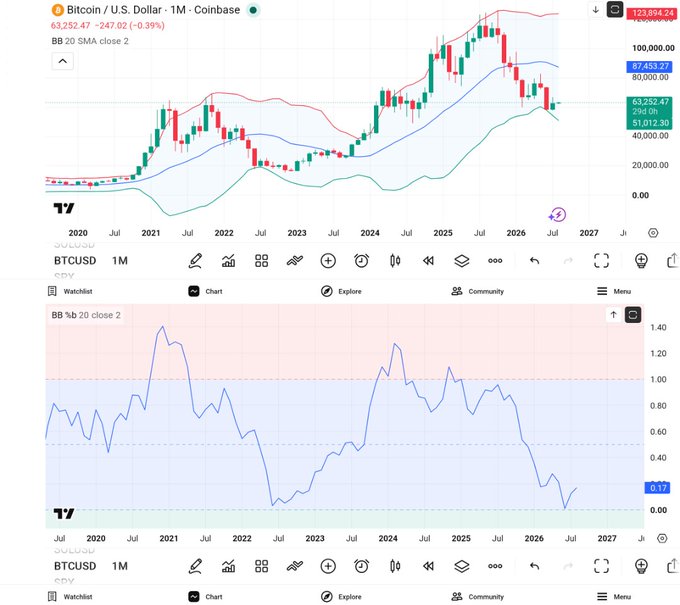Open indicators from lower toolbar

click(229, 566)
